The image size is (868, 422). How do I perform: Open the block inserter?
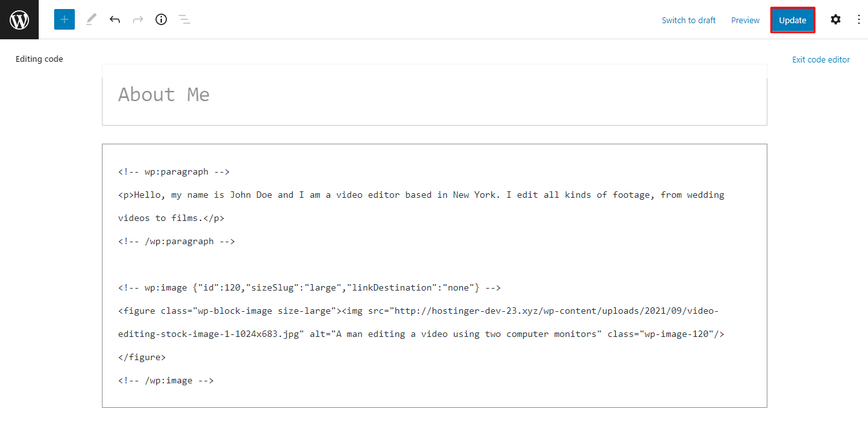tap(64, 19)
